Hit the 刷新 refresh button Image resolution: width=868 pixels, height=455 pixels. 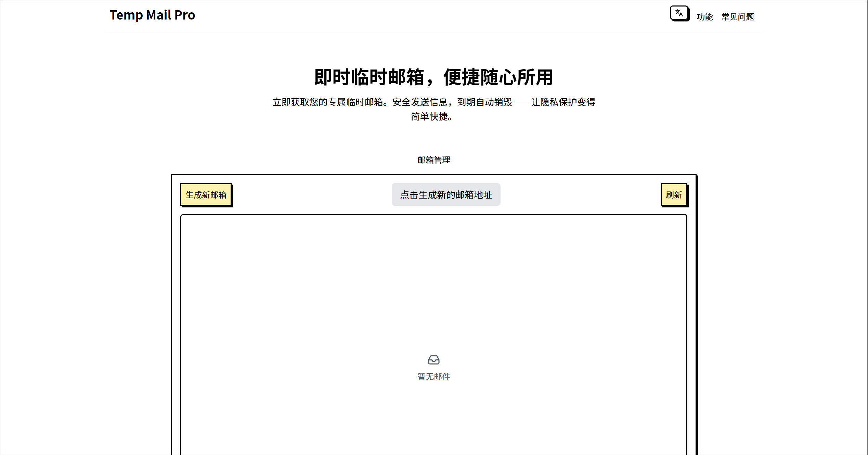click(674, 195)
